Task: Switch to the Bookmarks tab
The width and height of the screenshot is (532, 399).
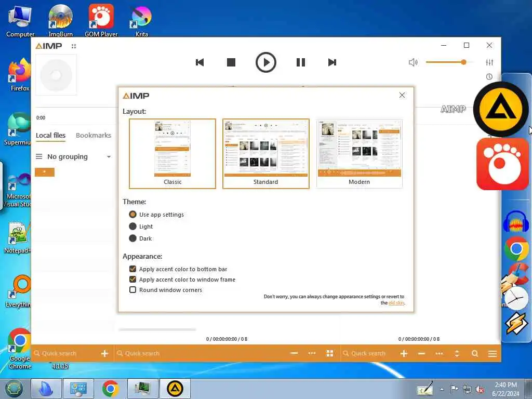Action: 94,136
